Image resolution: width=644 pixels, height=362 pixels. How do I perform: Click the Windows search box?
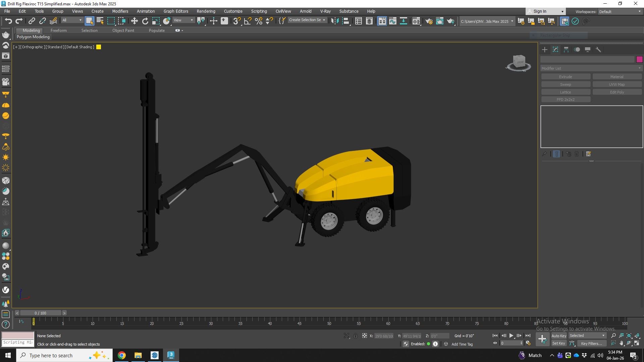click(64, 355)
